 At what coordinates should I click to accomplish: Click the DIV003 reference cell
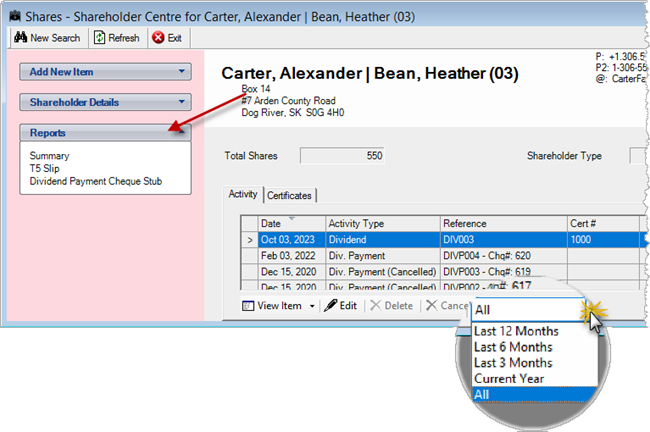pos(503,240)
